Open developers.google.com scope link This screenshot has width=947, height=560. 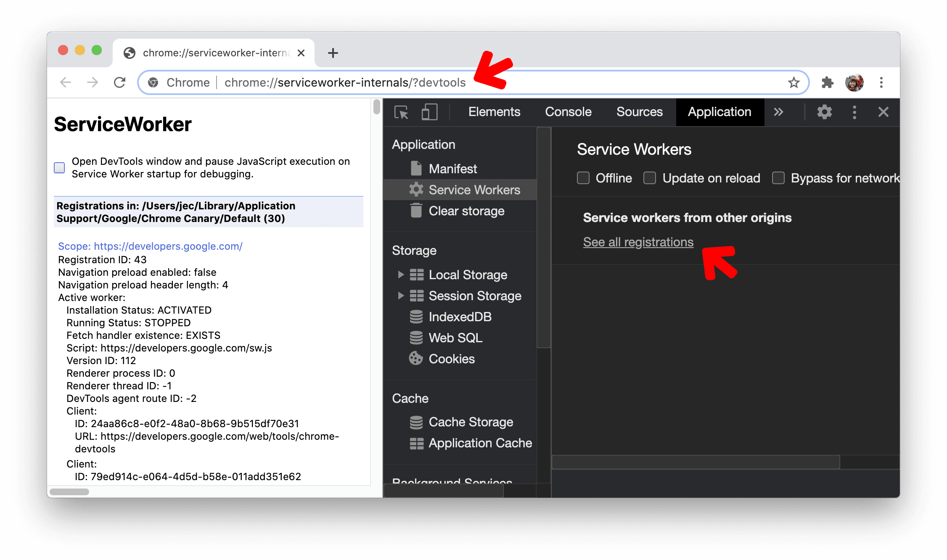point(150,246)
